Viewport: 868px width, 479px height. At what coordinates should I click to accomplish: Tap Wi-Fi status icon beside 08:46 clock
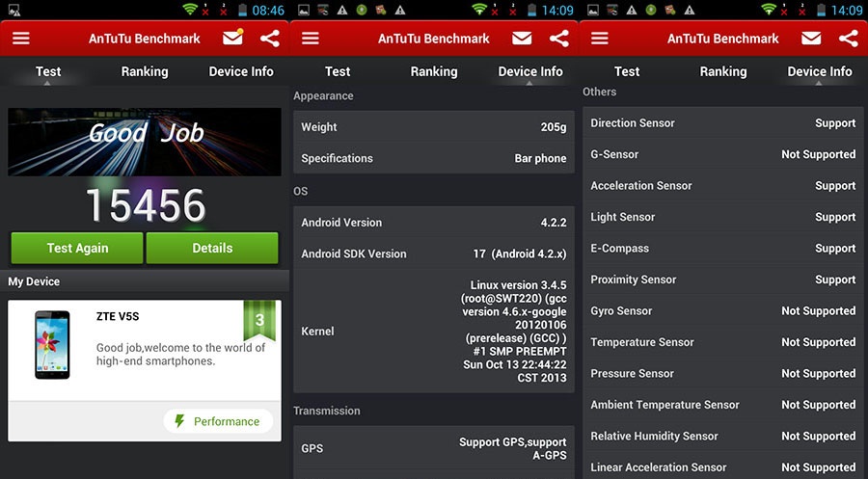point(190,10)
